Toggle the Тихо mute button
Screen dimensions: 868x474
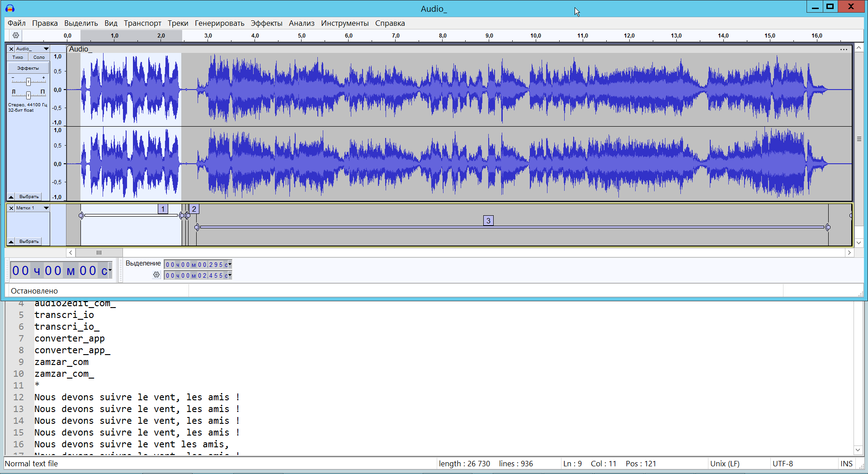(18, 57)
